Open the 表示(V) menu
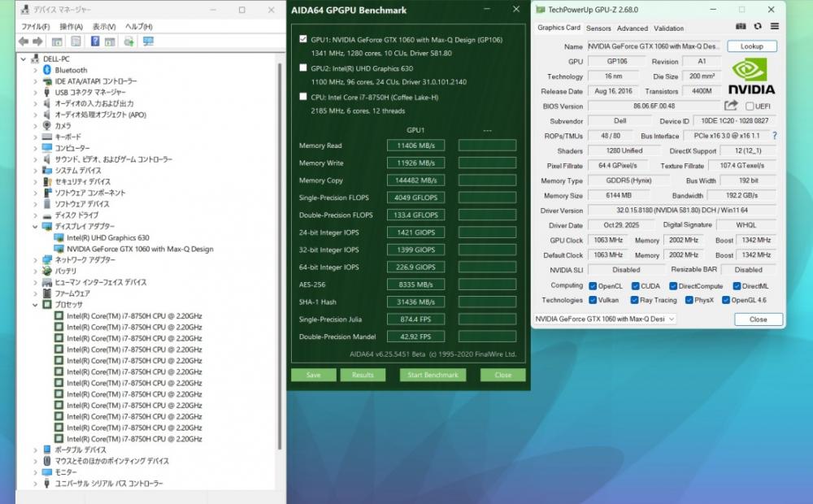This screenshot has width=813, height=504. [103, 26]
